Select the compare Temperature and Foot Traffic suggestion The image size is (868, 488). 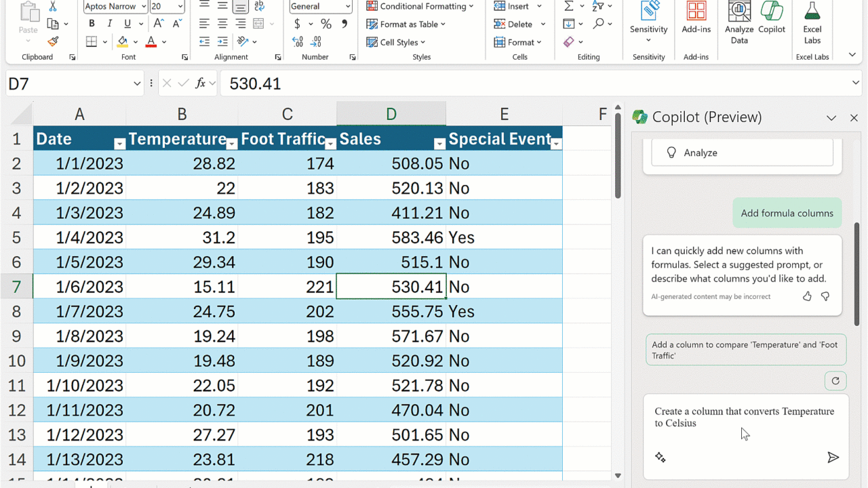pyautogui.click(x=745, y=350)
